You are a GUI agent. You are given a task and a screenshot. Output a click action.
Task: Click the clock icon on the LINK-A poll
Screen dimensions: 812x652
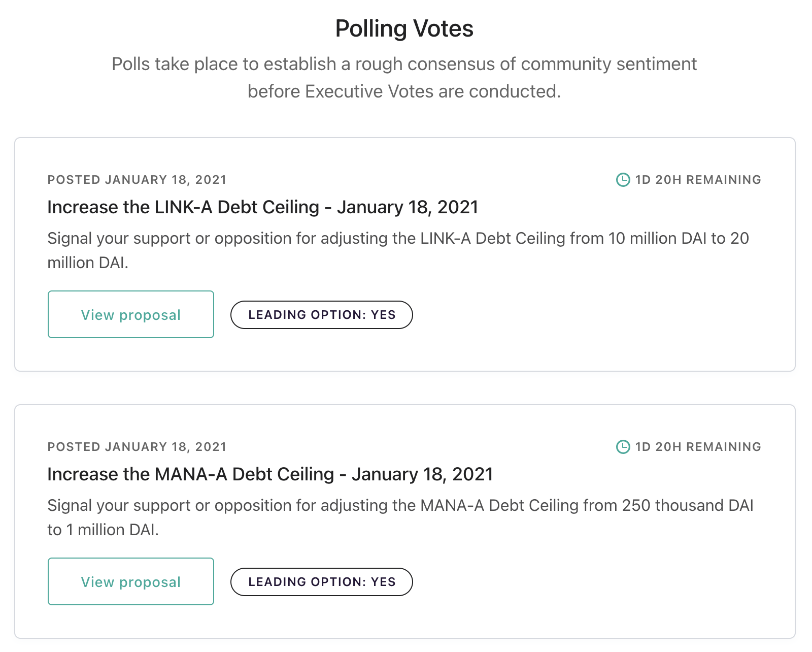[x=623, y=180]
